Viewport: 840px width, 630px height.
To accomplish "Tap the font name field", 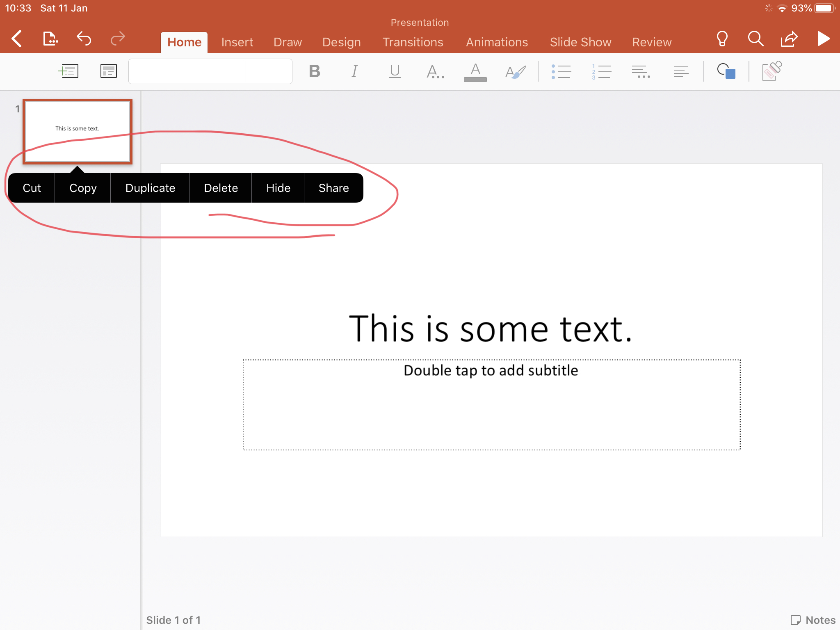I will 187,71.
